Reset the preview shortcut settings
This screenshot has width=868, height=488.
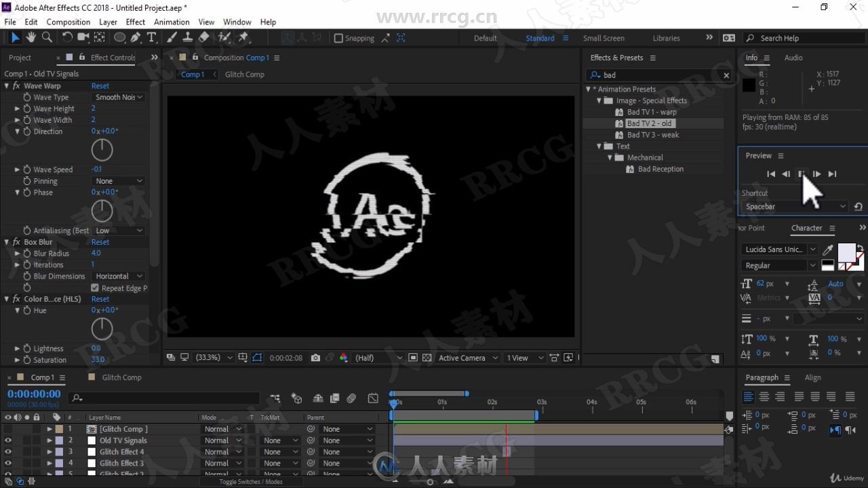coord(859,207)
